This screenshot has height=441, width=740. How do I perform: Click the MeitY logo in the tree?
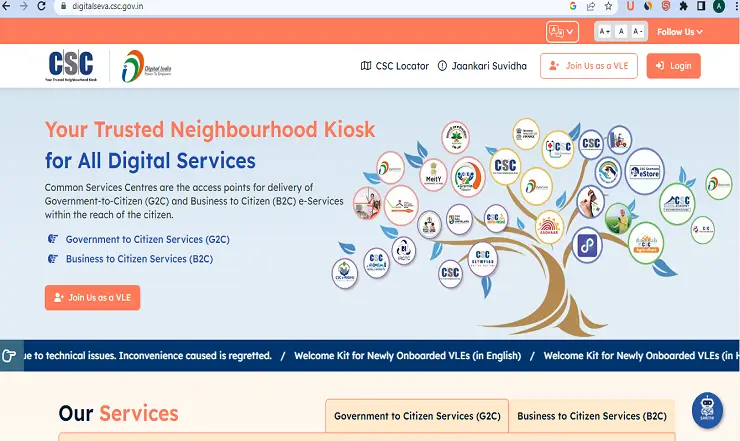click(x=433, y=175)
